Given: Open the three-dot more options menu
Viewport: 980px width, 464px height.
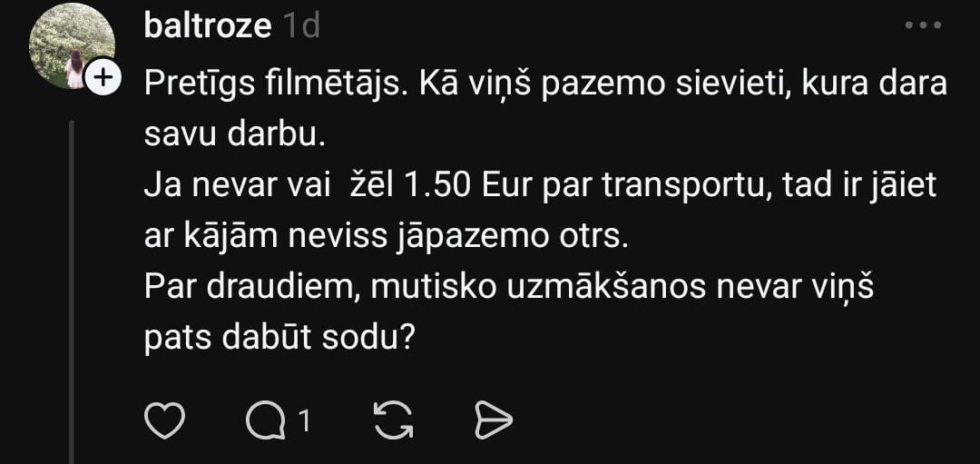Looking at the screenshot, I should [x=923, y=25].
